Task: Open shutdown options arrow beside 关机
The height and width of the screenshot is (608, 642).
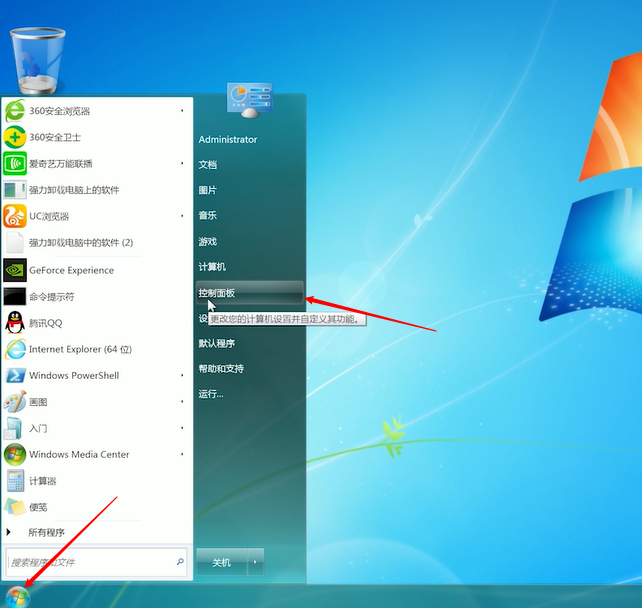Action: (255, 562)
